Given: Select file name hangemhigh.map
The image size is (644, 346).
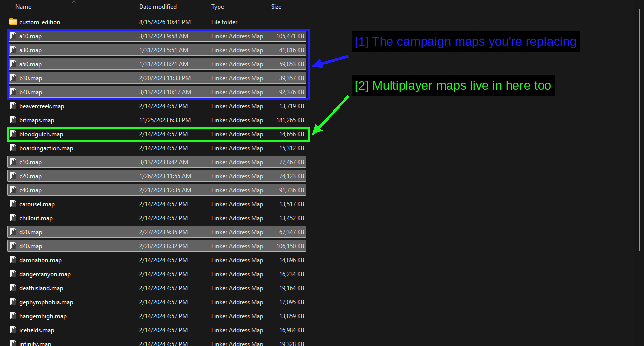Looking at the screenshot, I should tap(43, 316).
